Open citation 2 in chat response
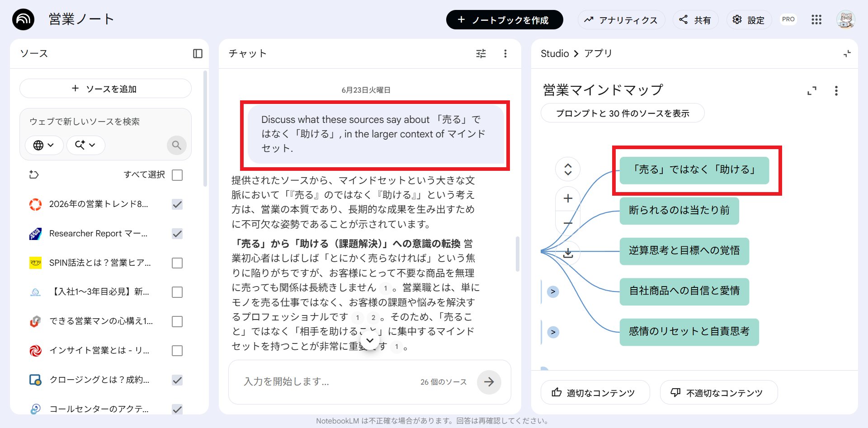 point(373,318)
